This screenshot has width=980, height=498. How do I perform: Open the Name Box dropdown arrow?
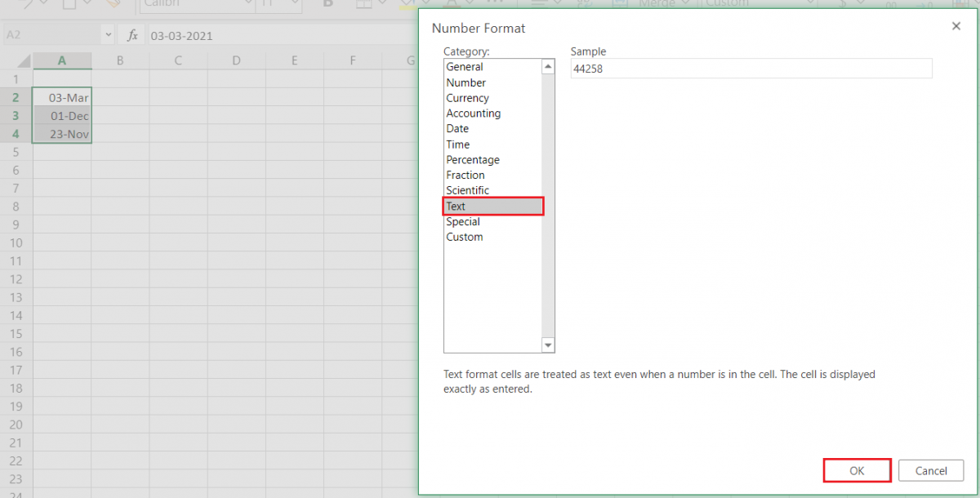pos(108,34)
